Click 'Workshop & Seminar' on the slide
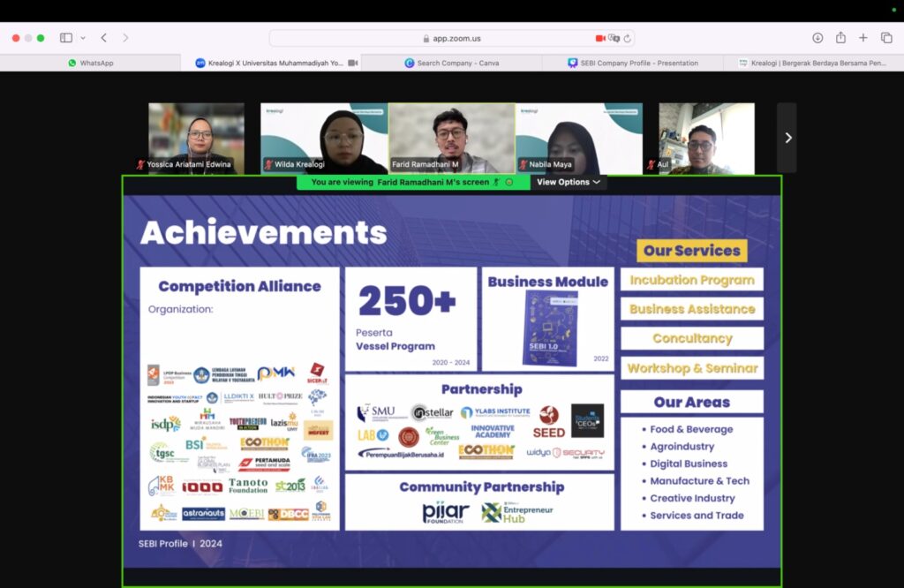The image size is (904, 588). pos(692,368)
